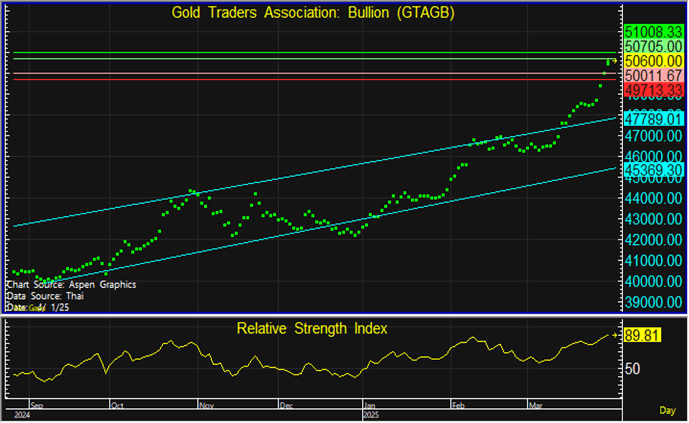Screen dimensions: 689x423
Task: Click the Relative Strength Index title
Action: [x=311, y=328]
